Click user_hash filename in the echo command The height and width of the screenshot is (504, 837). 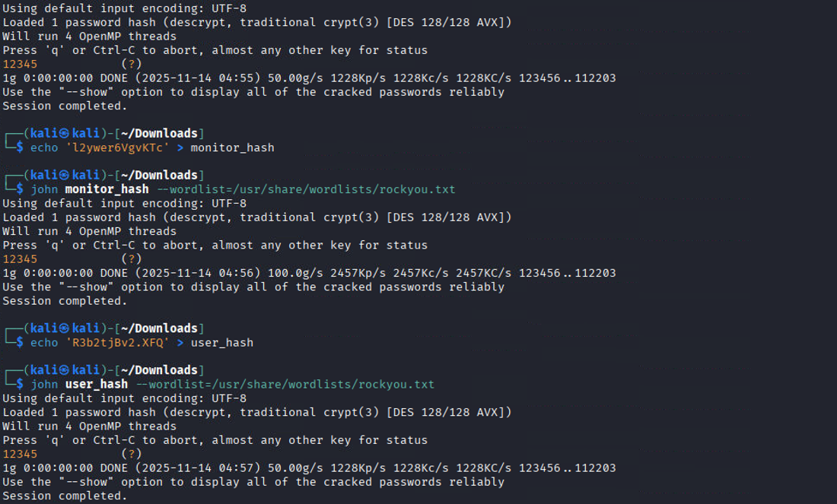click(221, 343)
